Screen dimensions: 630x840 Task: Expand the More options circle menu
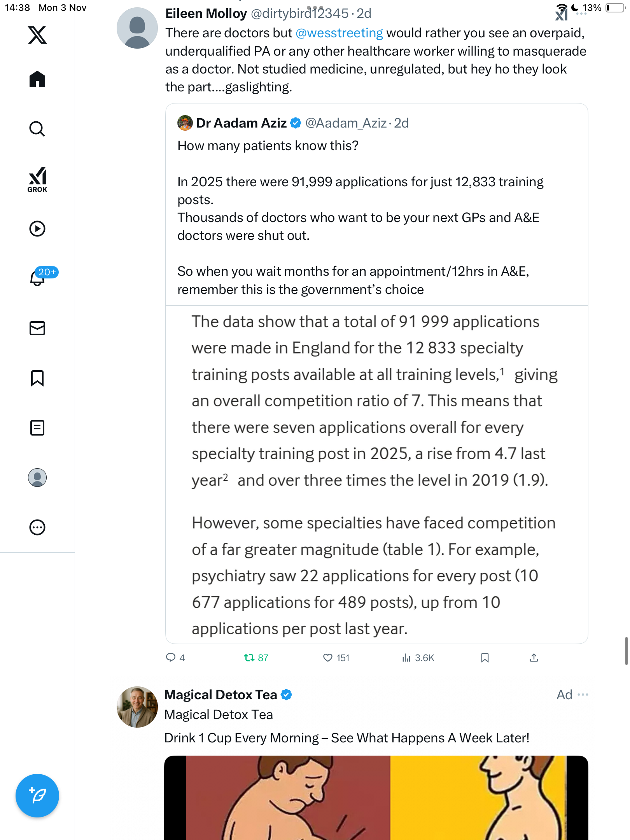point(37,527)
